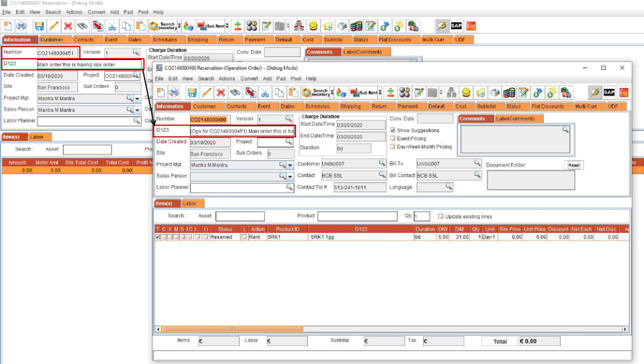Click the printer icon in the front window
This screenshot has width=644, height=364.
pos(174,92)
